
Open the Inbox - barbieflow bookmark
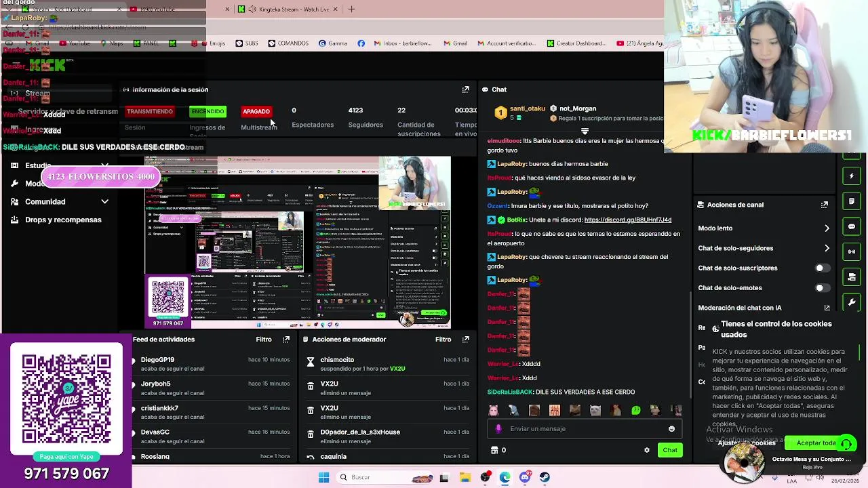pos(402,43)
